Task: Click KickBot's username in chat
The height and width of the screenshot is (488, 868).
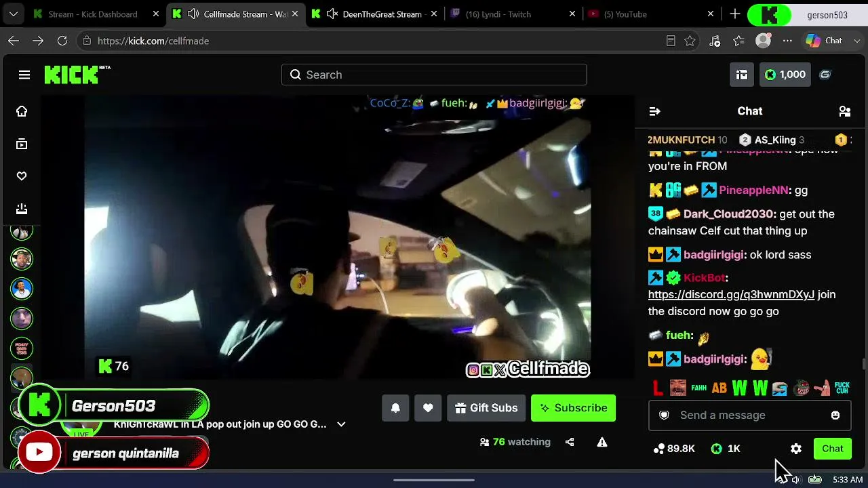Action: 704,278
